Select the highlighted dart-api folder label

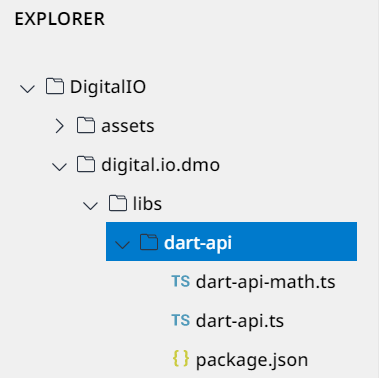(198, 243)
